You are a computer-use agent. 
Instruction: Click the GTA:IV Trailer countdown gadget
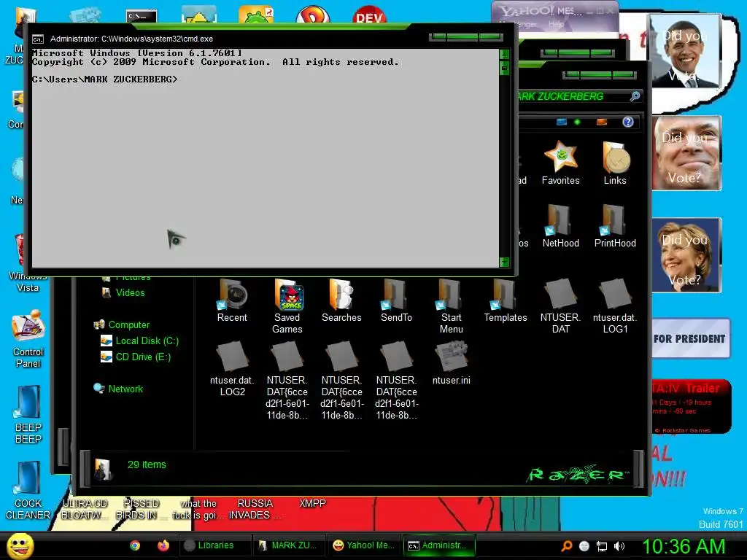690,407
